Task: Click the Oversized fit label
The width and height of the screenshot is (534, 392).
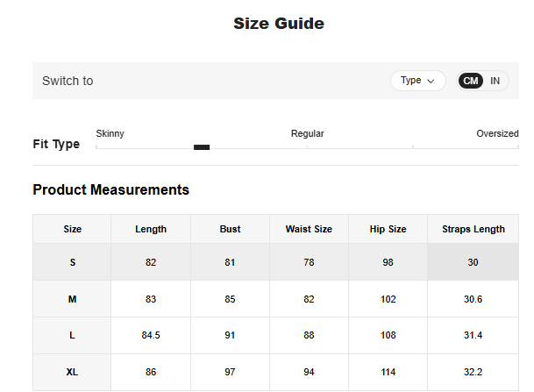Action: click(497, 133)
